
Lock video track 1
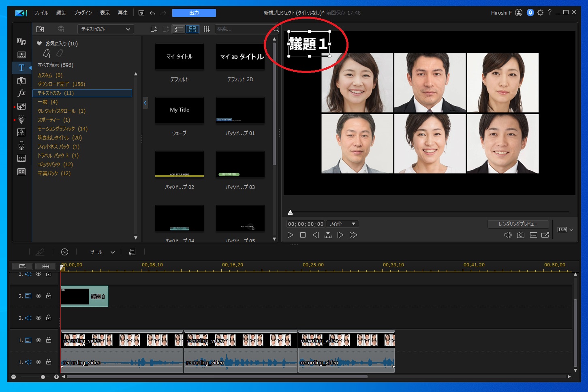[49, 340]
